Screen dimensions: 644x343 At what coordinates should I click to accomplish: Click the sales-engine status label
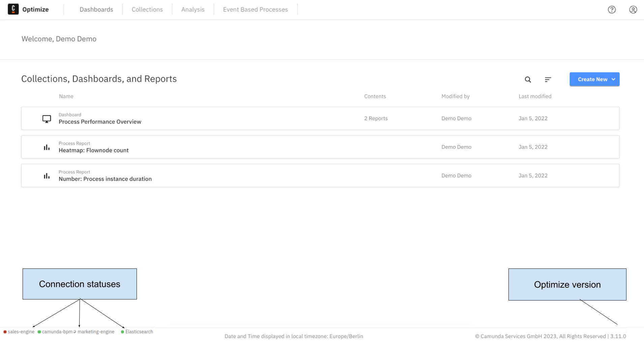pos(21,332)
